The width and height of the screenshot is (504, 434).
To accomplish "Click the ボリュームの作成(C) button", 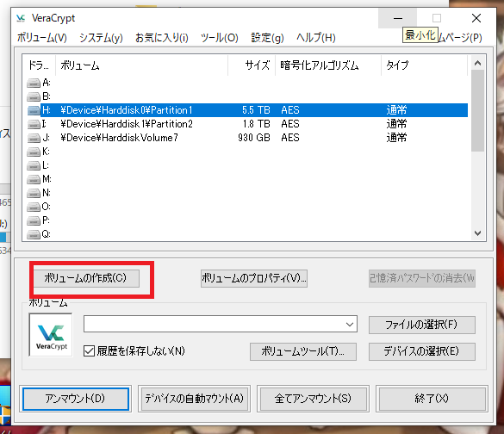I will 85,278.
